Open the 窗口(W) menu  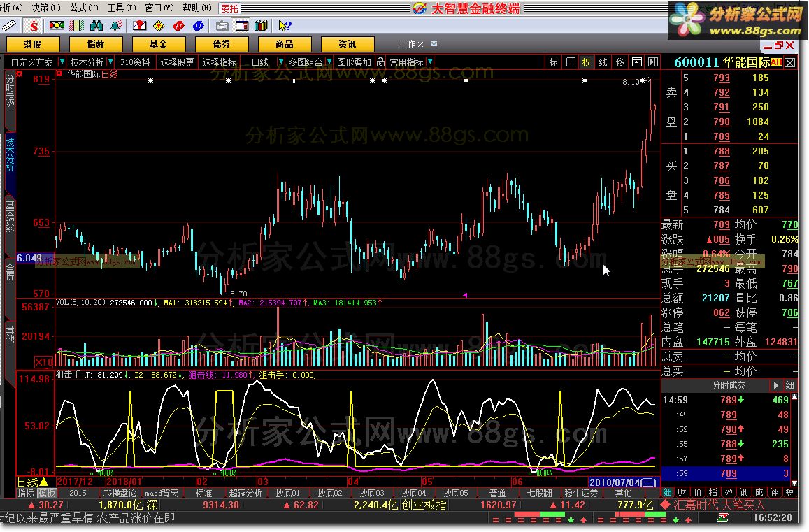(159, 8)
